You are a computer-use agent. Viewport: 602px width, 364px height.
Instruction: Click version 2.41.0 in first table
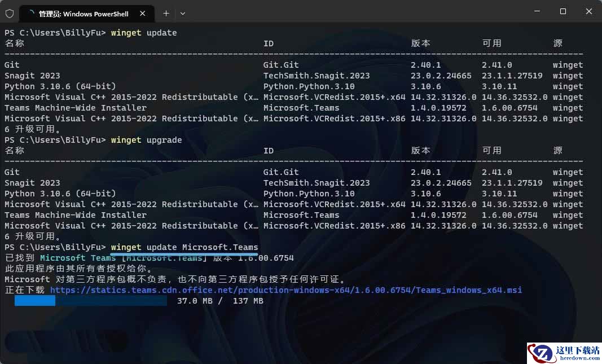coord(497,65)
